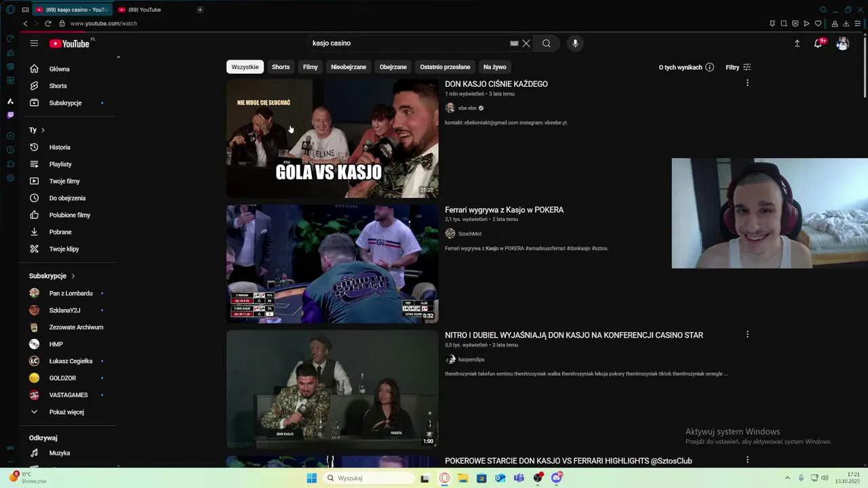Viewport: 868px width, 488px height.
Task: Open Opera easy setup sliders
Action: (858, 23)
